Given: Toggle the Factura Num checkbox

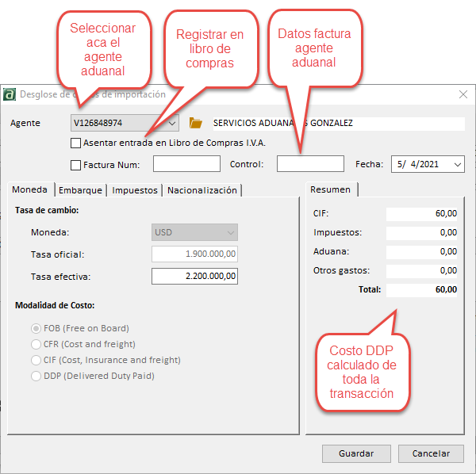Looking at the screenshot, I should [76, 165].
